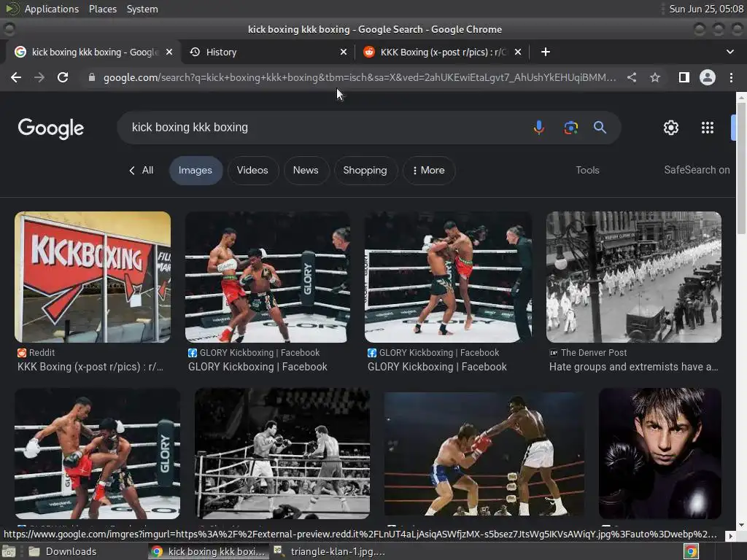The height and width of the screenshot is (560, 747).
Task: Click the Google logo
Action: [x=51, y=128]
